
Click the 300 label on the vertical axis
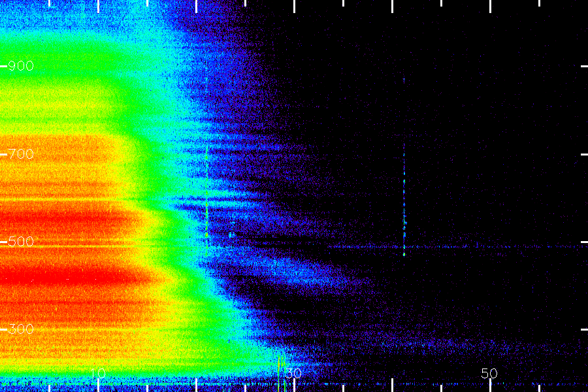click(x=21, y=329)
